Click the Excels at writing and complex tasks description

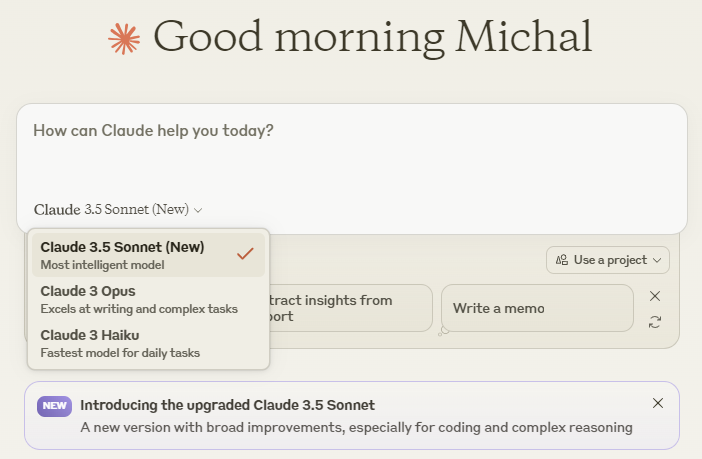139,309
